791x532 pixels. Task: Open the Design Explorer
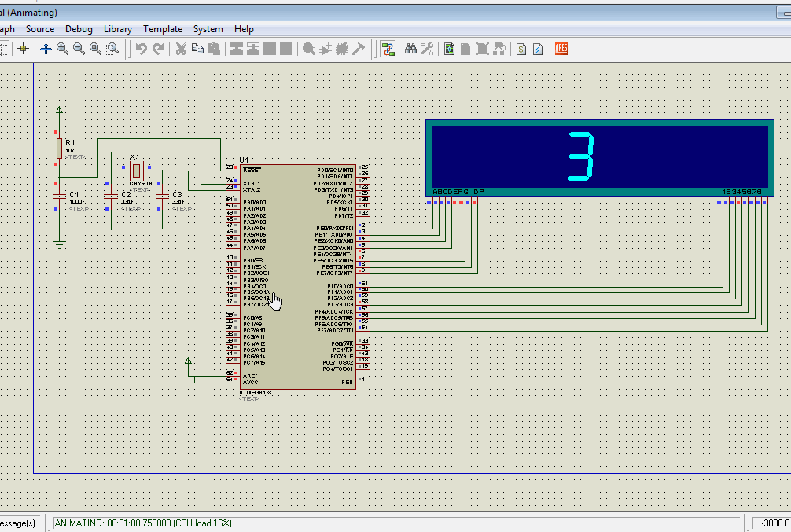pos(448,49)
